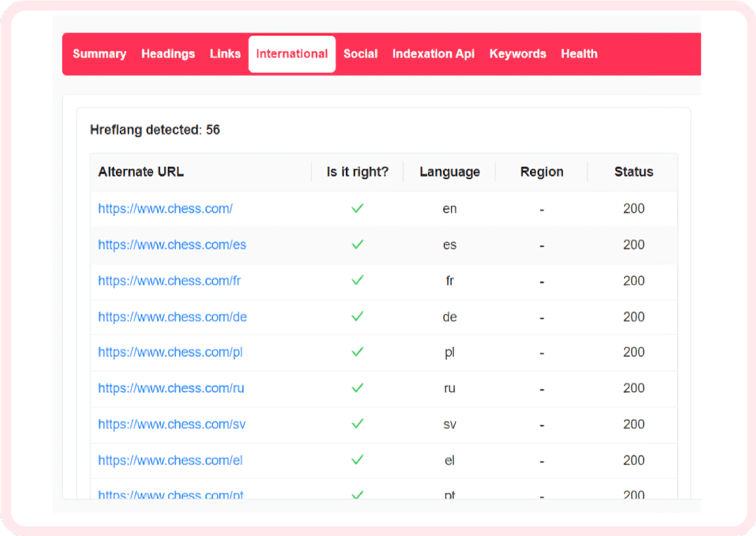Click the checkmark beside chess.com/es

357,245
